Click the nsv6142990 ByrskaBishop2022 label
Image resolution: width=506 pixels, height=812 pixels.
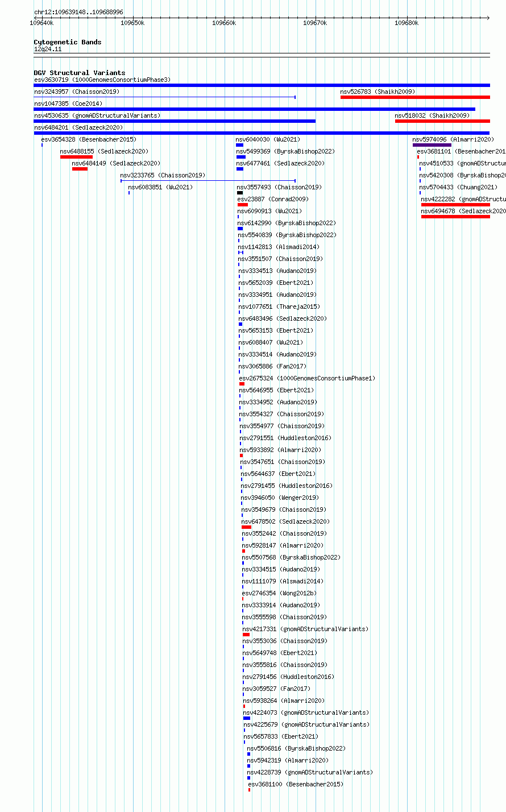point(287,223)
